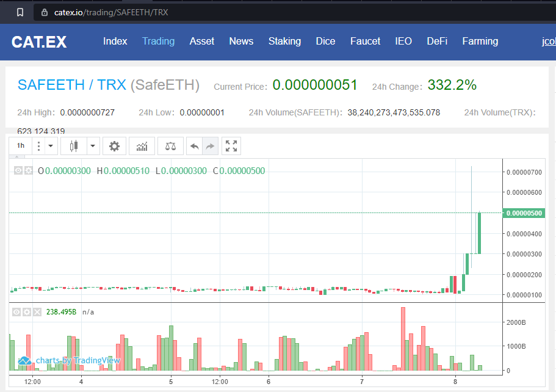The width and height of the screenshot is (556, 392).
Task: Open the Trading menu item
Action: click(158, 41)
